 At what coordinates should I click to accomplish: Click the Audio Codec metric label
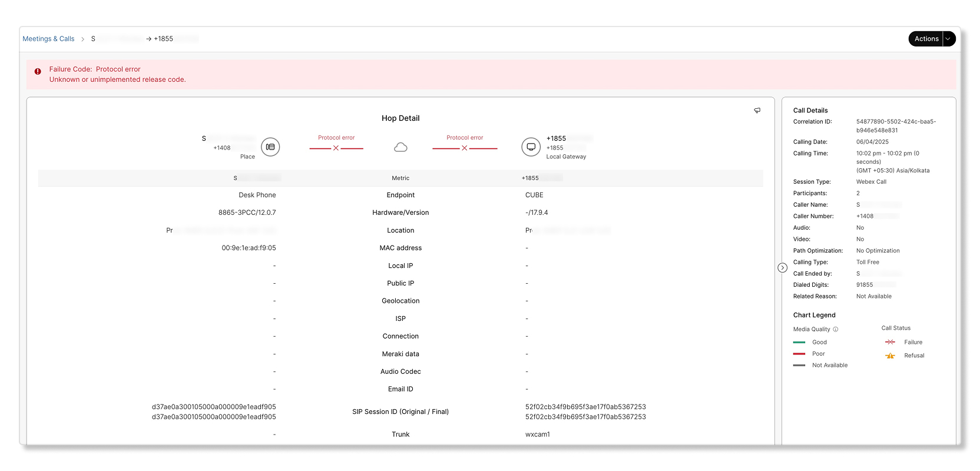[x=400, y=372]
